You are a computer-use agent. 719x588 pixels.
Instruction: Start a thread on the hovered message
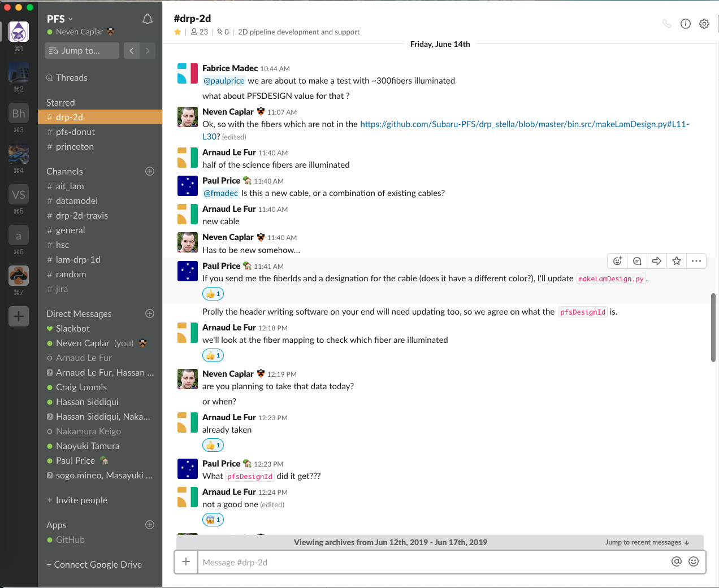[x=637, y=261]
